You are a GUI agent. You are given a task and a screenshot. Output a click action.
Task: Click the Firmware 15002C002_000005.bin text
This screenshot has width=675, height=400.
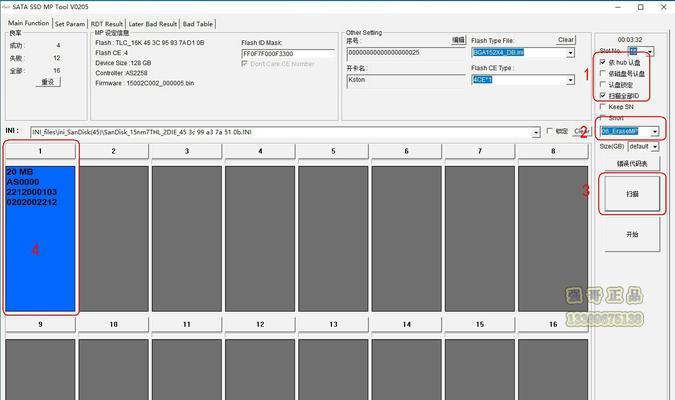click(145, 83)
